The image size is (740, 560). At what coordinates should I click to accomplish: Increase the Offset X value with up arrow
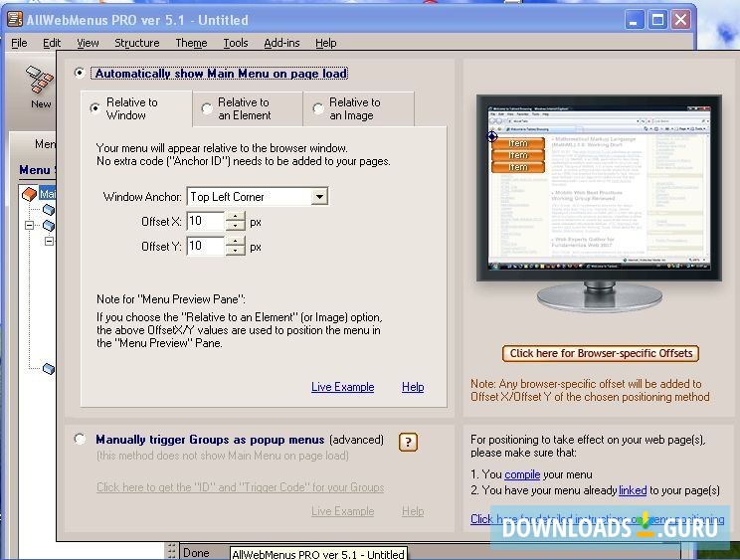(235, 216)
